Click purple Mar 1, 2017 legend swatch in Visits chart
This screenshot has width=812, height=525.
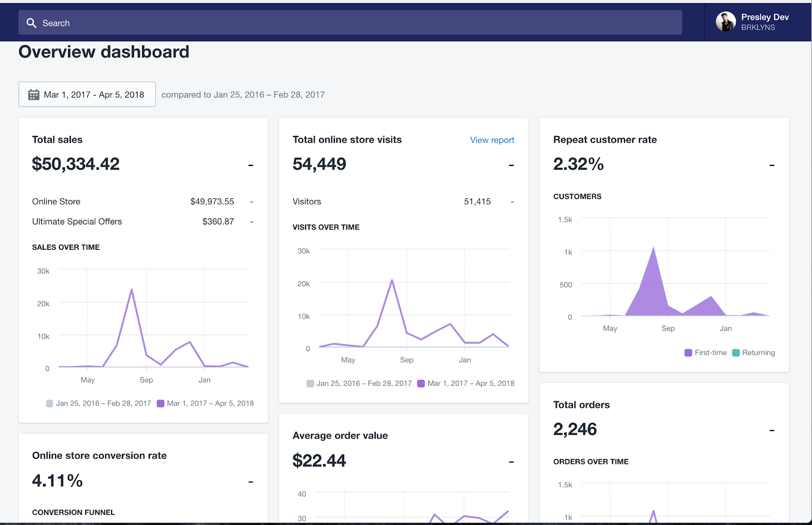(x=421, y=384)
